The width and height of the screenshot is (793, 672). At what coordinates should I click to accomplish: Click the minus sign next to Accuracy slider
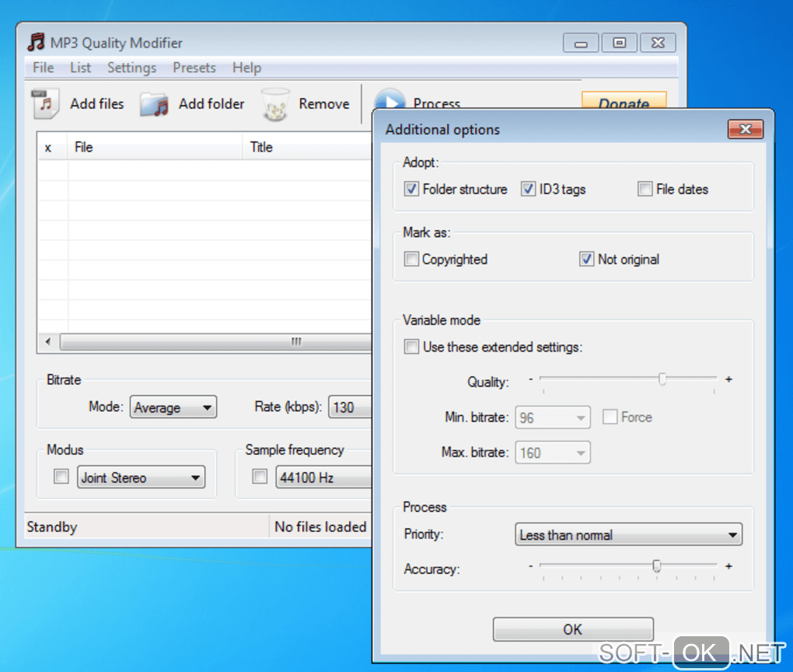(x=530, y=566)
